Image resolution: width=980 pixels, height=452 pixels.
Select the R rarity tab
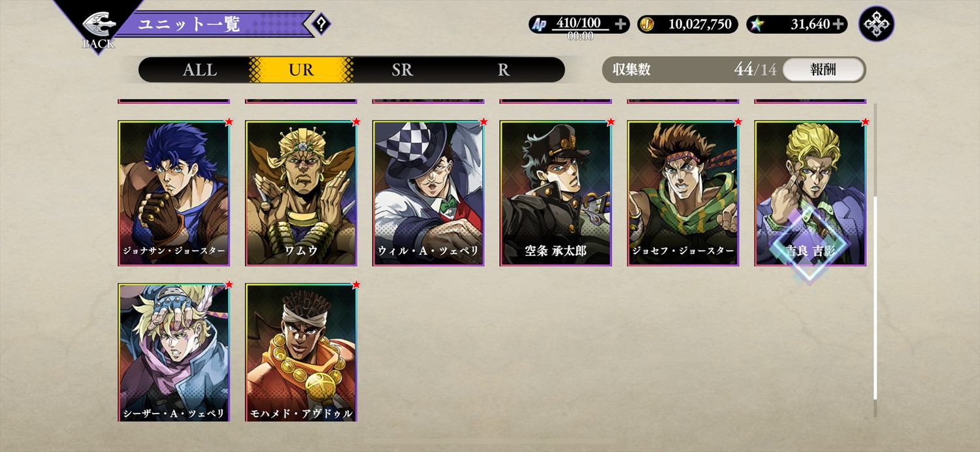[x=504, y=70]
